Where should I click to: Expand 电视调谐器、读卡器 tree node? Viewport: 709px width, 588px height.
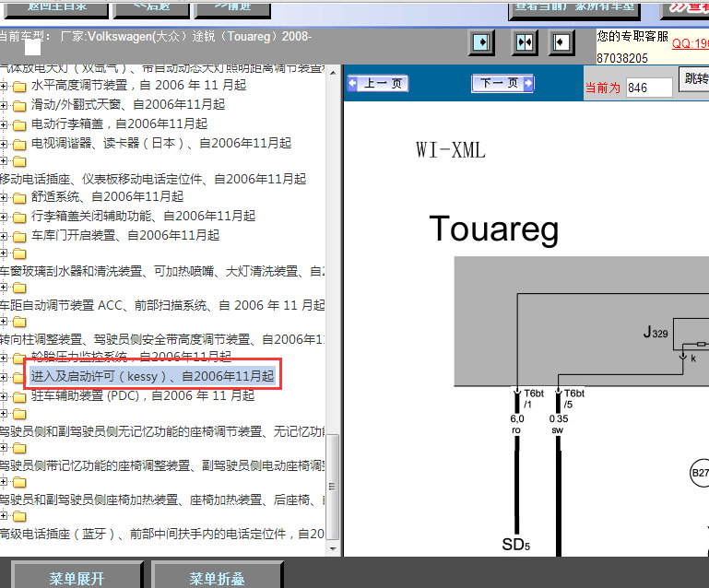pyautogui.click(x=4, y=144)
